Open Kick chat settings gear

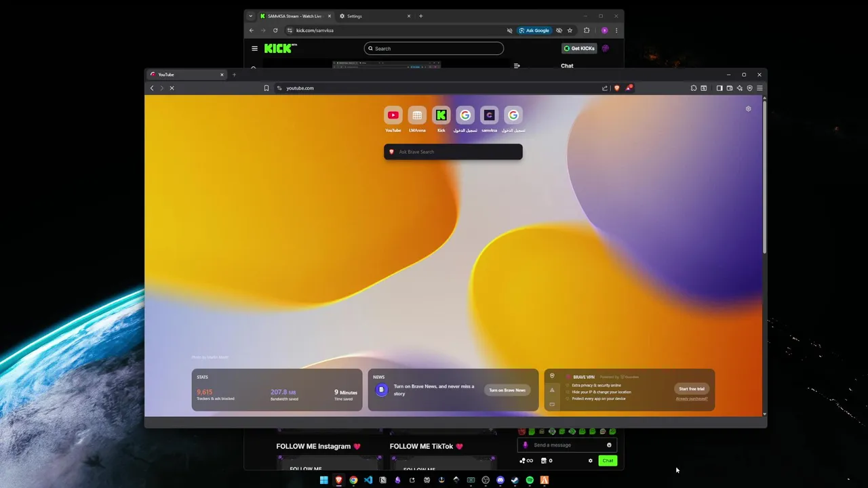[591, 461]
